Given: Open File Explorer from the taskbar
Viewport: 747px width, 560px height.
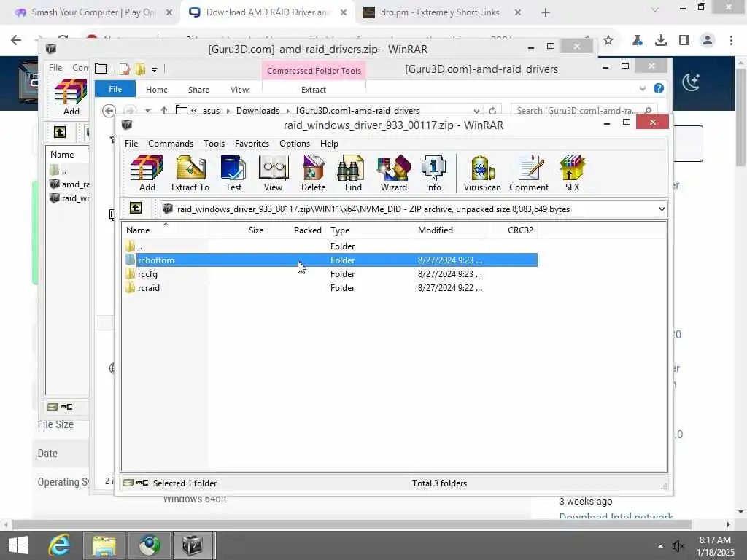Looking at the screenshot, I should (104, 545).
